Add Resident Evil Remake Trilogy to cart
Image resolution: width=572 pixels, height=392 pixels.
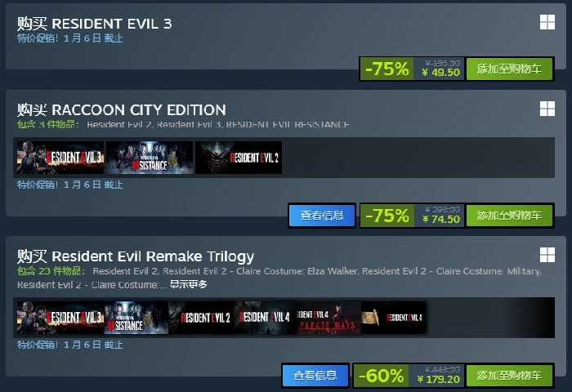click(509, 375)
